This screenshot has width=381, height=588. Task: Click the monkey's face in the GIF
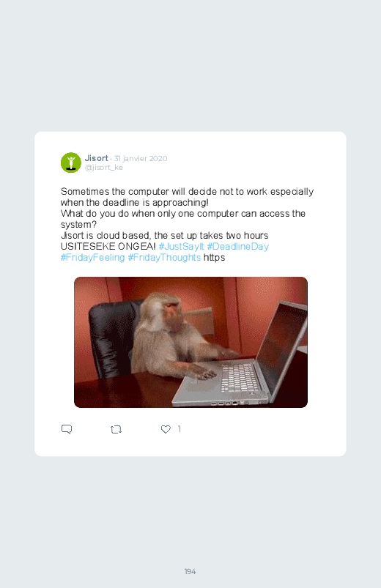[x=171, y=310]
